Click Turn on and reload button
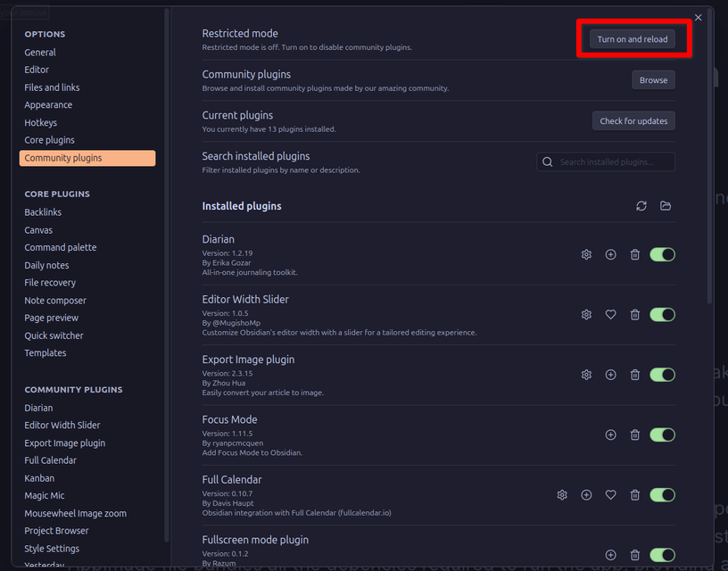 click(633, 39)
